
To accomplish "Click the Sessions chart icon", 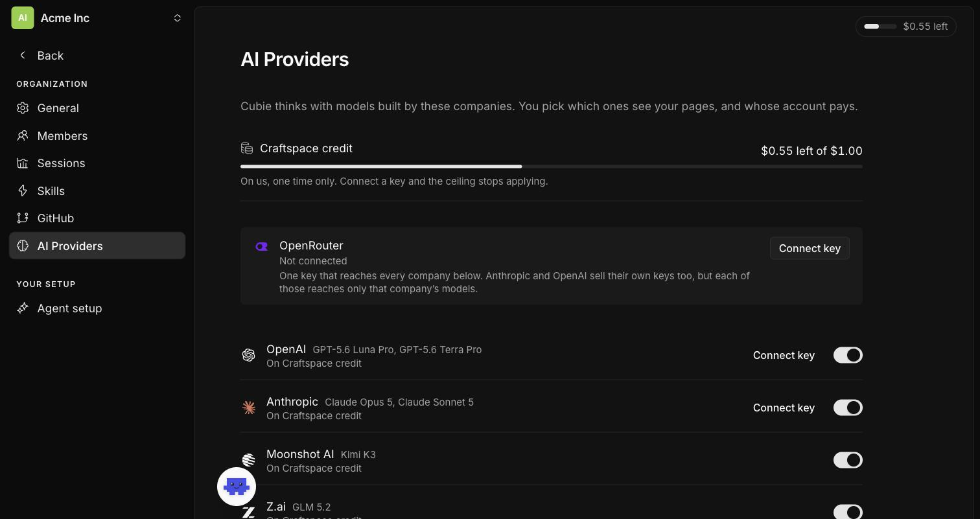I will point(23,163).
